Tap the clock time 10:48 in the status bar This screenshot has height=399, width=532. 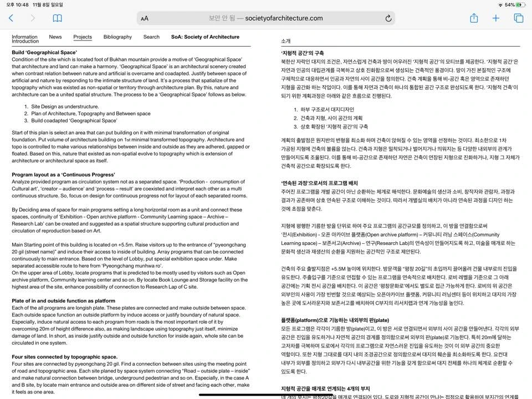pyautogui.click(x=17, y=5)
